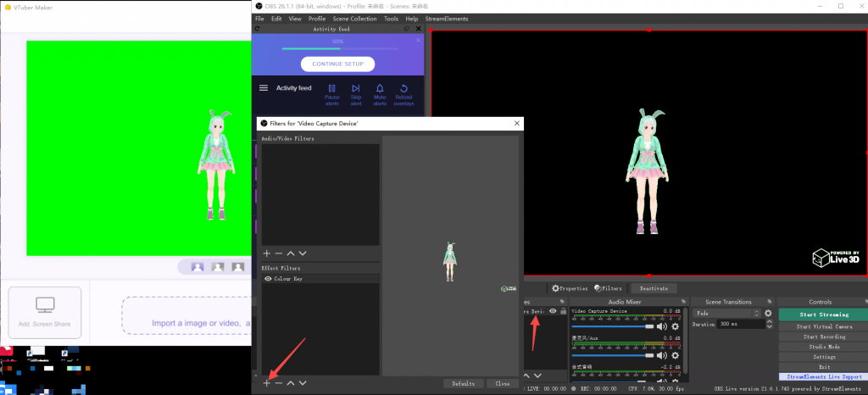Remove selected audio/video filter
This screenshot has width=868, height=395.
click(x=278, y=253)
